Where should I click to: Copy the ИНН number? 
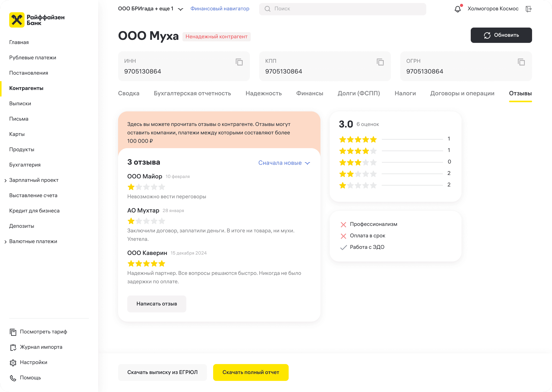[239, 62]
